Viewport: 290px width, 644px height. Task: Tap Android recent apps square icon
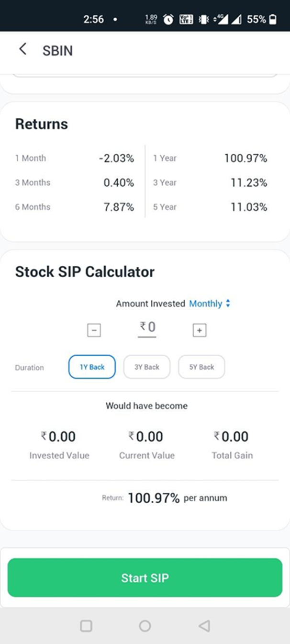pos(86,626)
